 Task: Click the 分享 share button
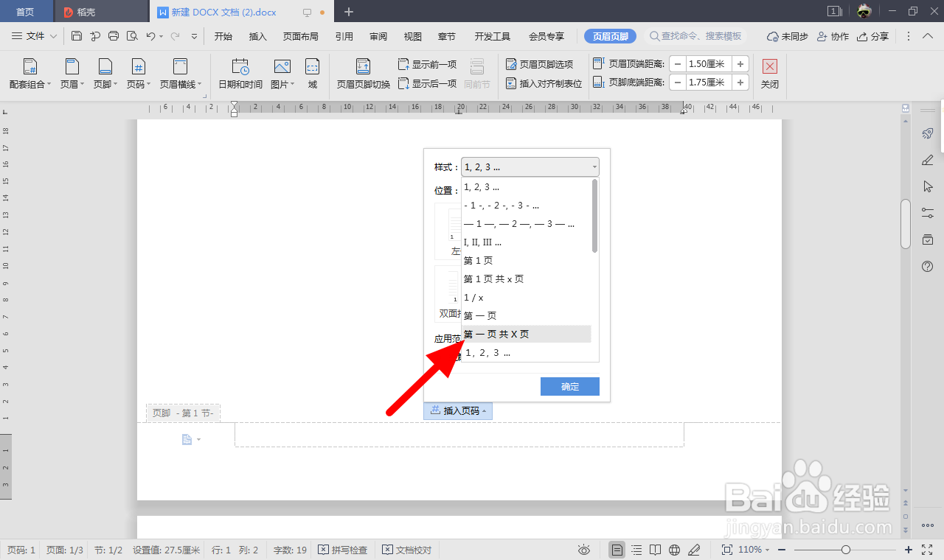873,36
